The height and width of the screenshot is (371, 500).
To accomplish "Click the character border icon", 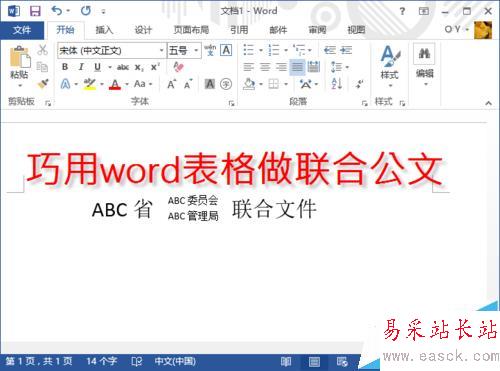I will click(226, 50).
